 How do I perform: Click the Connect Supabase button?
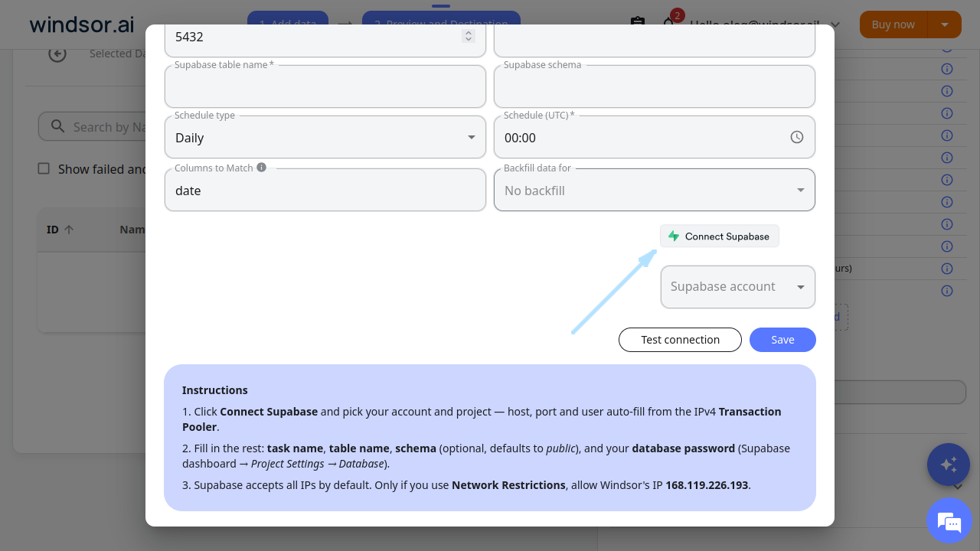click(720, 236)
